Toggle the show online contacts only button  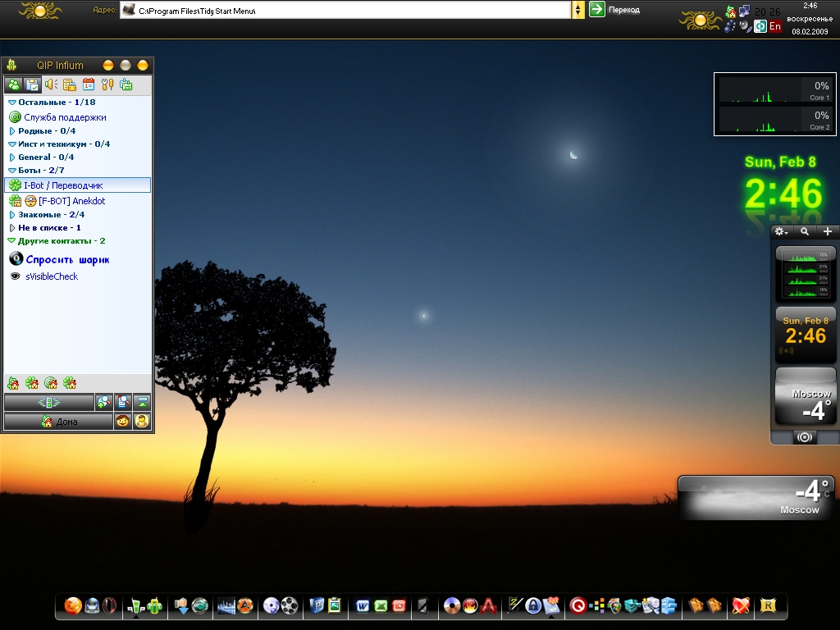tap(13, 84)
